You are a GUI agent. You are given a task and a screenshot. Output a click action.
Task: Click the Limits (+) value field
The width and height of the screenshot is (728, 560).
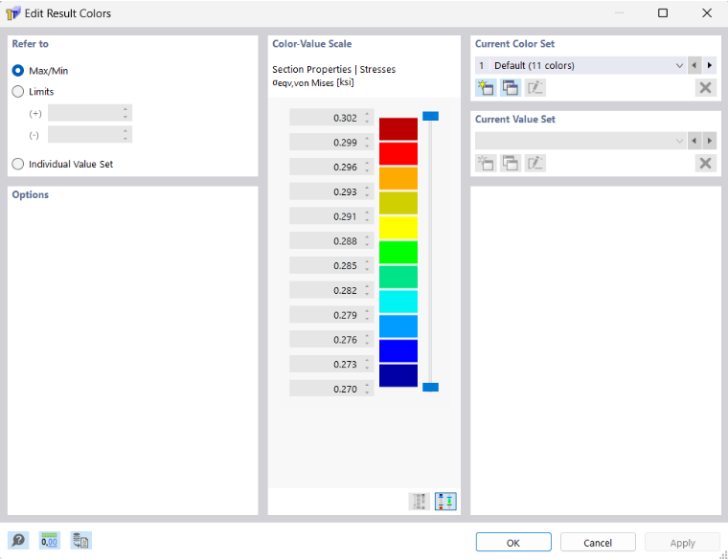(x=90, y=113)
